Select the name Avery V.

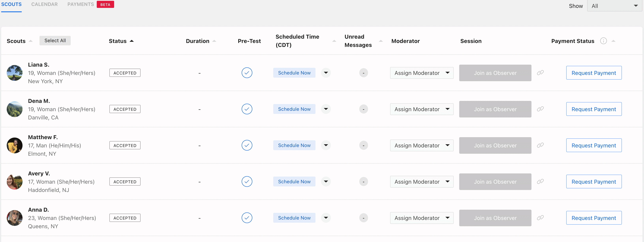(x=39, y=173)
